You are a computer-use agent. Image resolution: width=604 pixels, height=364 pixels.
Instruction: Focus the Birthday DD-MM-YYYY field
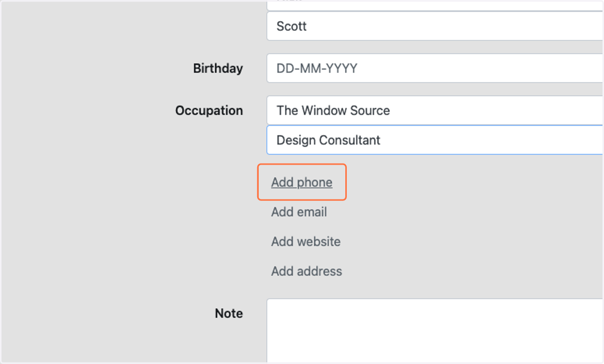pos(435,68)
